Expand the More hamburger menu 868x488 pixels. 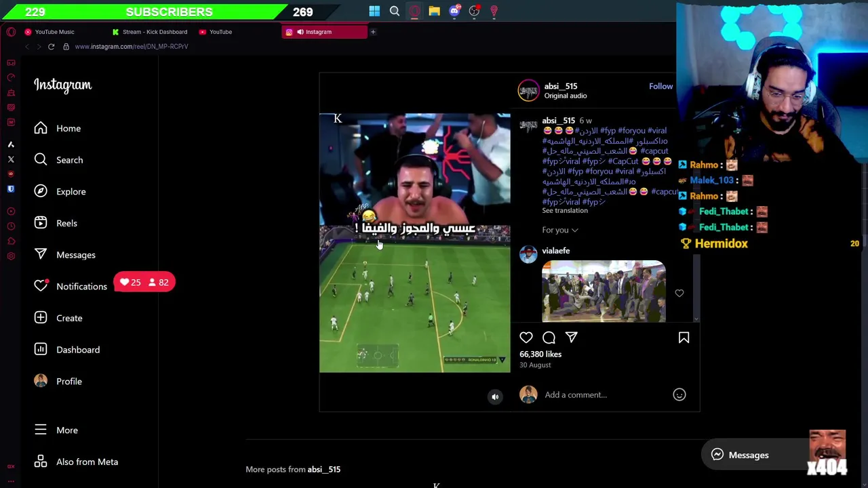pos(56,430)
